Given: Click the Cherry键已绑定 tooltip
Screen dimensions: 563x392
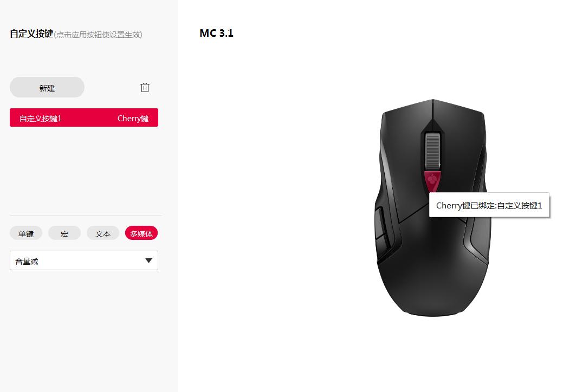Looking at the screenshot, I should pos(489,205).
